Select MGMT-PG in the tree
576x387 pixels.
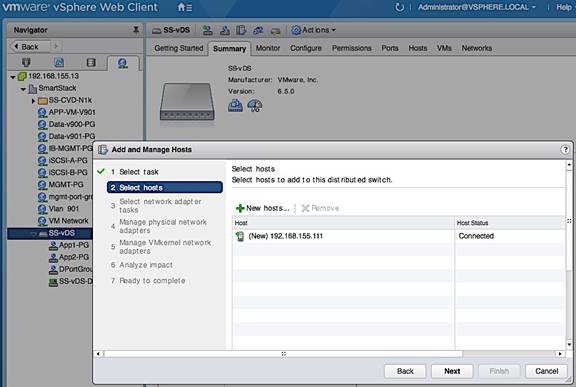coord(61,184)
